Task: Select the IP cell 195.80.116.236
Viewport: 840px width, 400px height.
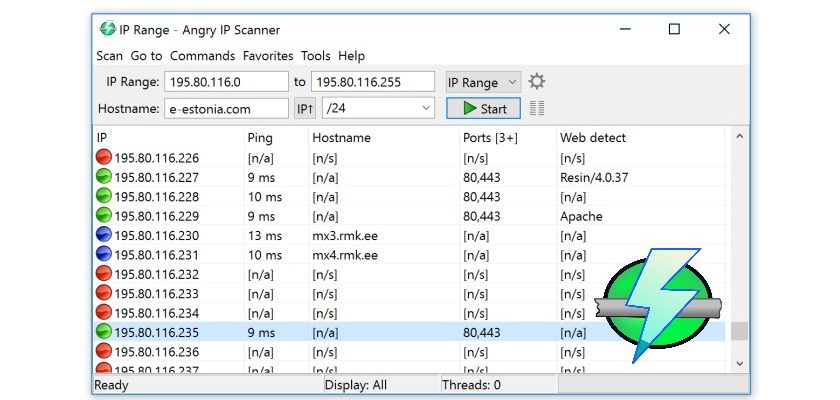Action: [x=156, y=352]
